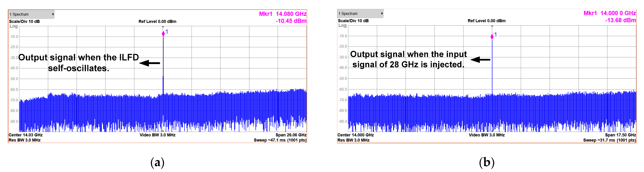The image size is (644, 172).
Task: Click left Scale/Div 10 dB label
Action: pos(24,21)
